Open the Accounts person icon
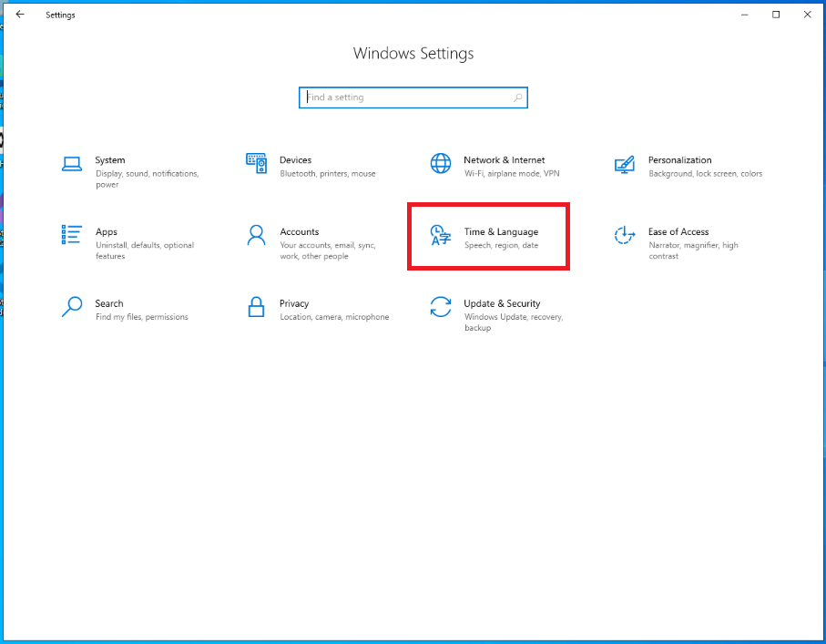826x644 pixels. pos(256,235)
